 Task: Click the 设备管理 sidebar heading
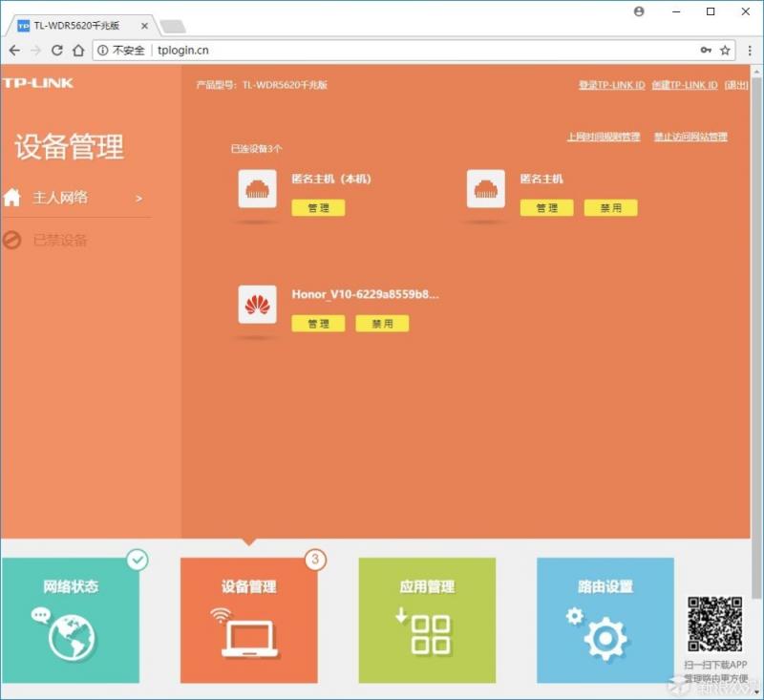point(69,146)
